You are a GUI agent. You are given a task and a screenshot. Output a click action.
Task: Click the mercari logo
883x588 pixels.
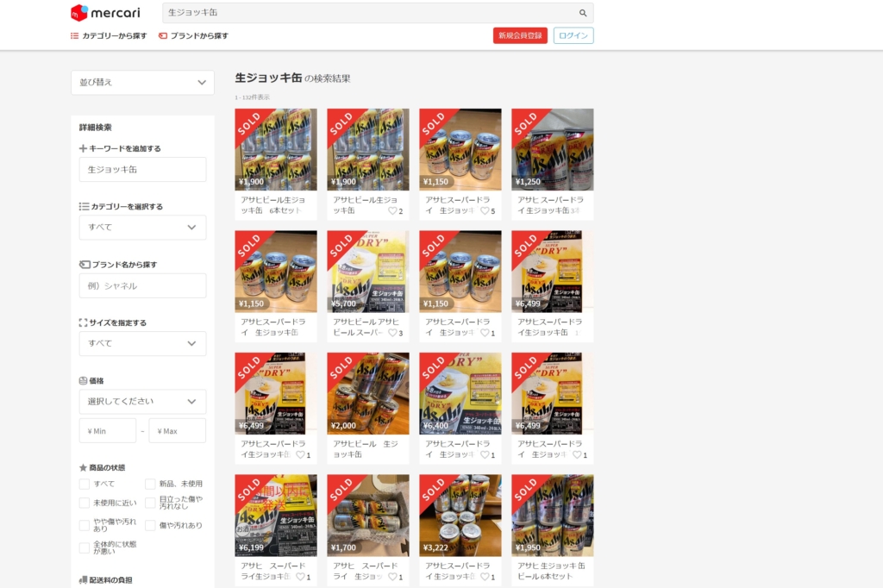105,12
